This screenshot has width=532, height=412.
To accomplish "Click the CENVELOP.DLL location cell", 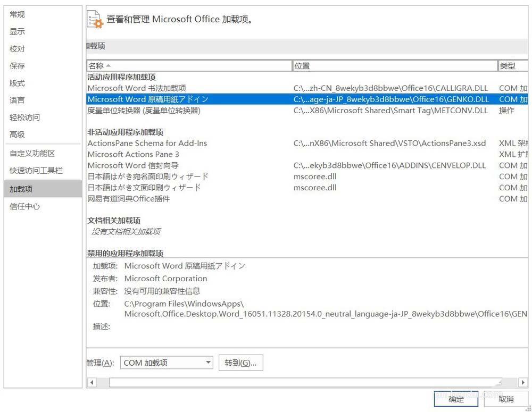I will coord(389,165).
